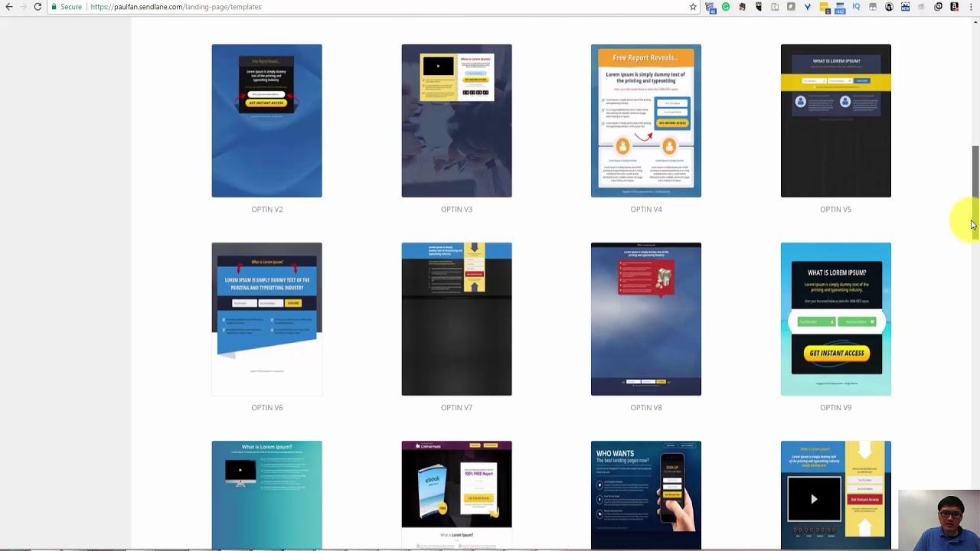Choose the 'WHO WANTS' phone template

point(645,495)
